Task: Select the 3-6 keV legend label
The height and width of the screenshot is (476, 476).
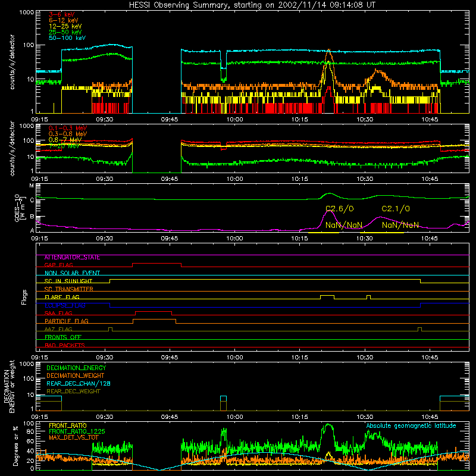Action: 61,14
